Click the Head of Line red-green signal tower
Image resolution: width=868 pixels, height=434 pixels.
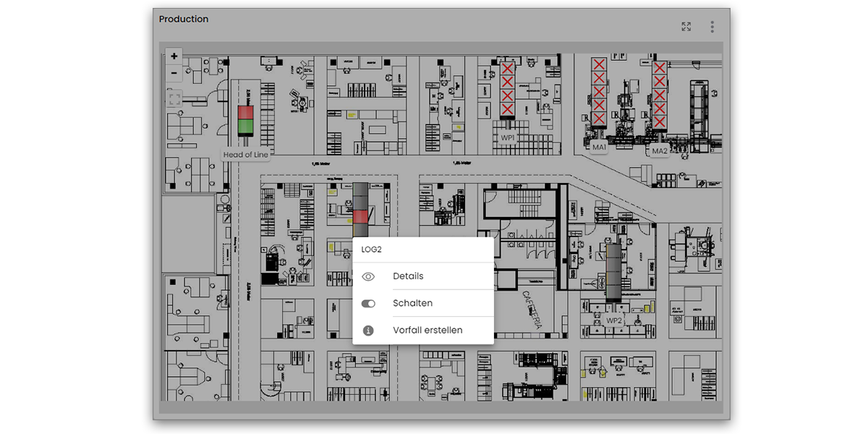(246, 121)
